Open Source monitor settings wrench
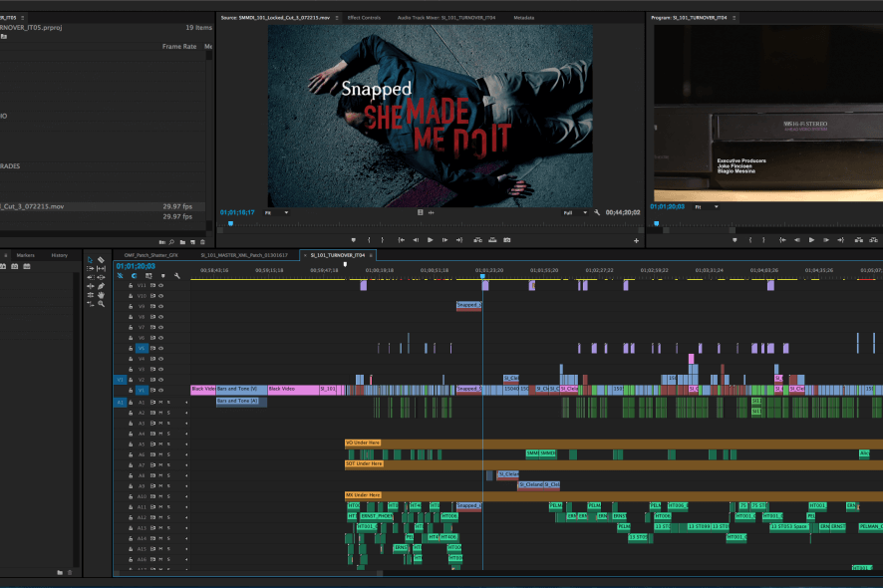The width and height of the screenshot is (883, 588). 597,212
